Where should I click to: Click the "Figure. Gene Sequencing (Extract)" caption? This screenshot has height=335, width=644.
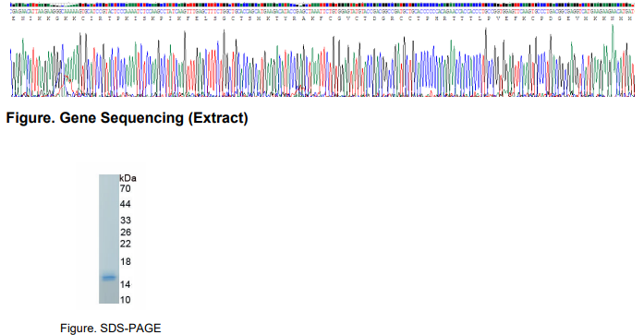(x=127, y=118)
